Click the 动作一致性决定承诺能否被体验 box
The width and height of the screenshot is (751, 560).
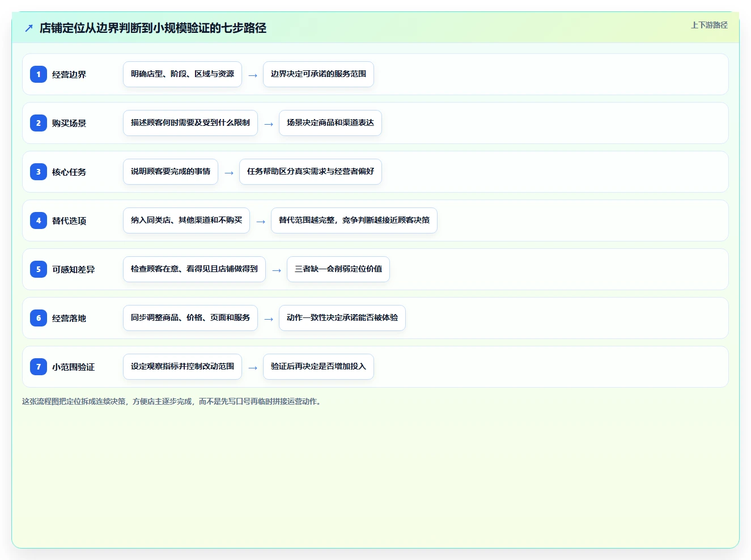pyautogui.click(x=342, y=318)
